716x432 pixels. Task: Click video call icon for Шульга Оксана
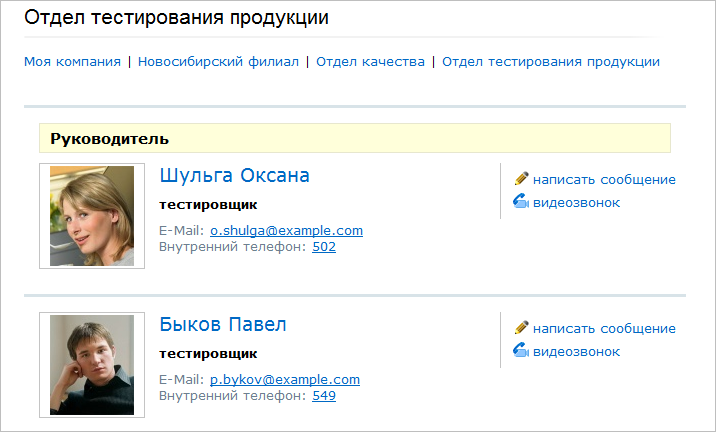pyautogui.click(x=520, y=202)
